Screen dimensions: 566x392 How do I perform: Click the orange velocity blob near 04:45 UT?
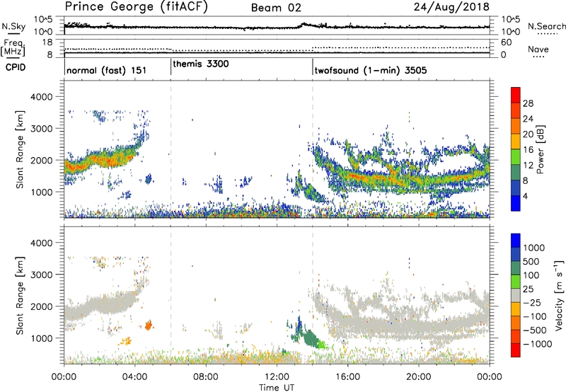(149, 325)
